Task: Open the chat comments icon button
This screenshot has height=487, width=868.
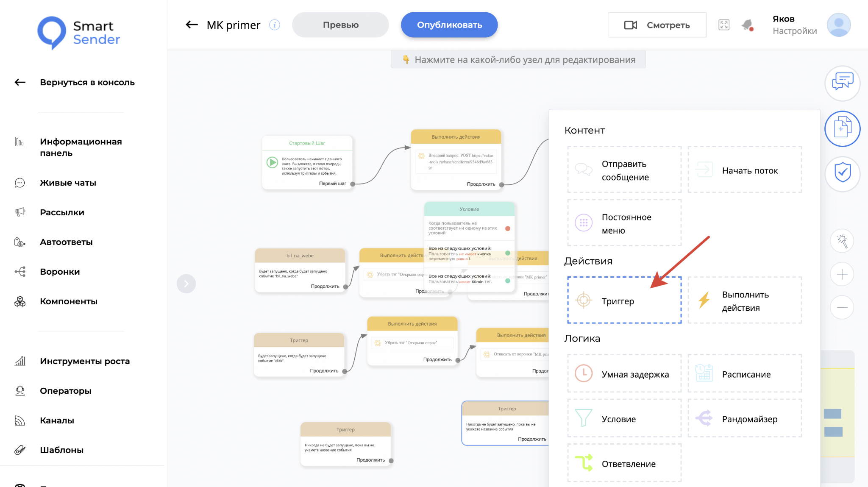Action: [842, 83]
